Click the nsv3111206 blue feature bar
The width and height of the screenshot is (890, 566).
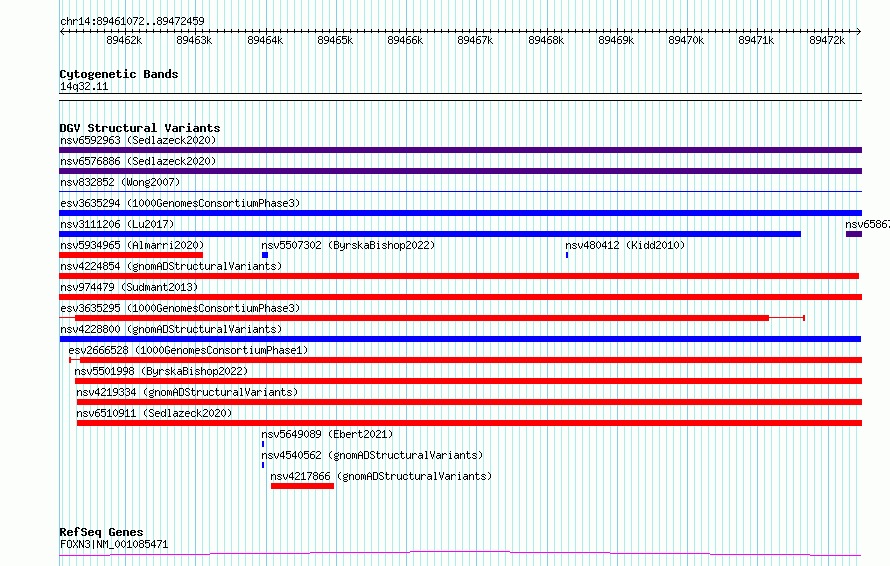point(430,234)
